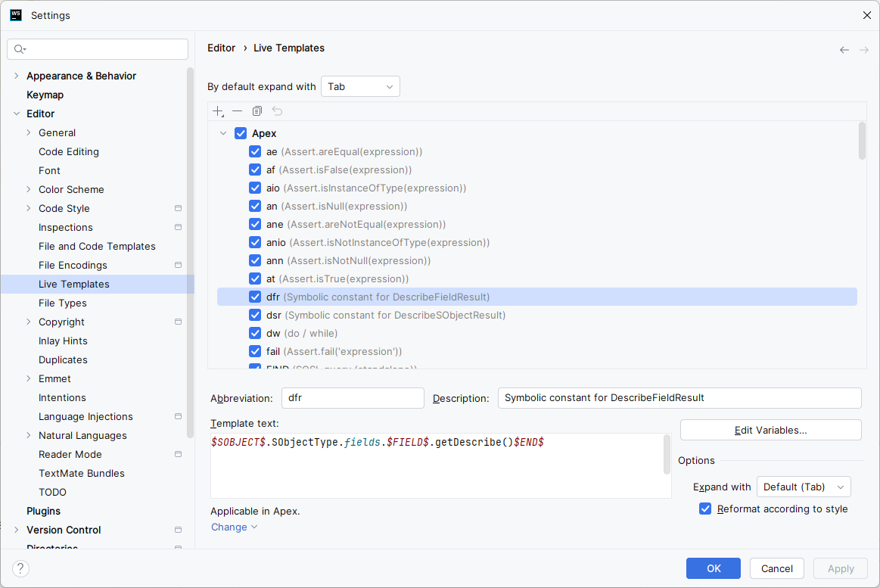Select File and Code Templates
This screenshot has height=588, width=880.
tap(97, 246)
